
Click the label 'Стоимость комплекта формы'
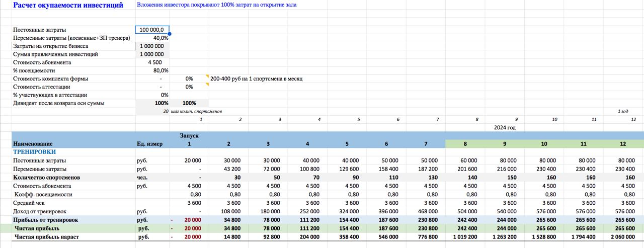(x=50, y=79)
